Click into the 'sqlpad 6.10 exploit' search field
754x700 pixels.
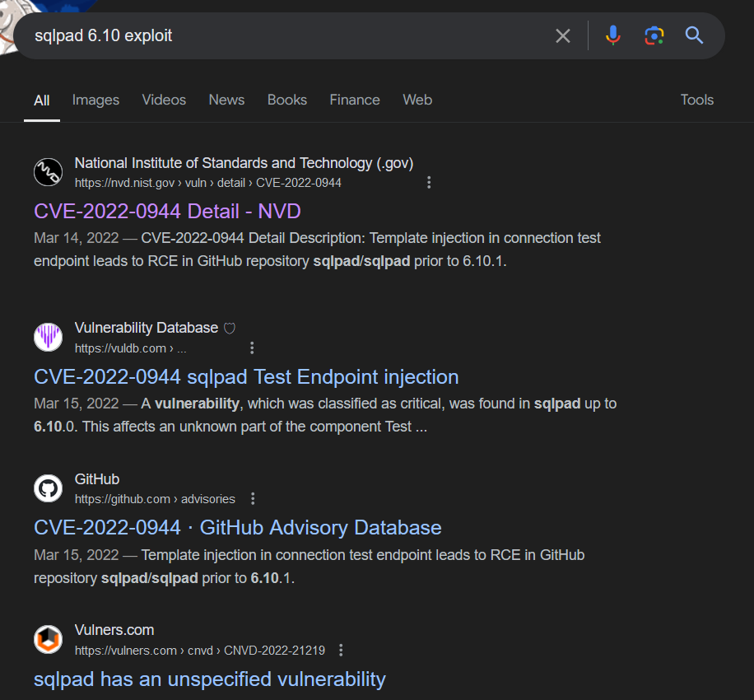click(x=289, y=35)
